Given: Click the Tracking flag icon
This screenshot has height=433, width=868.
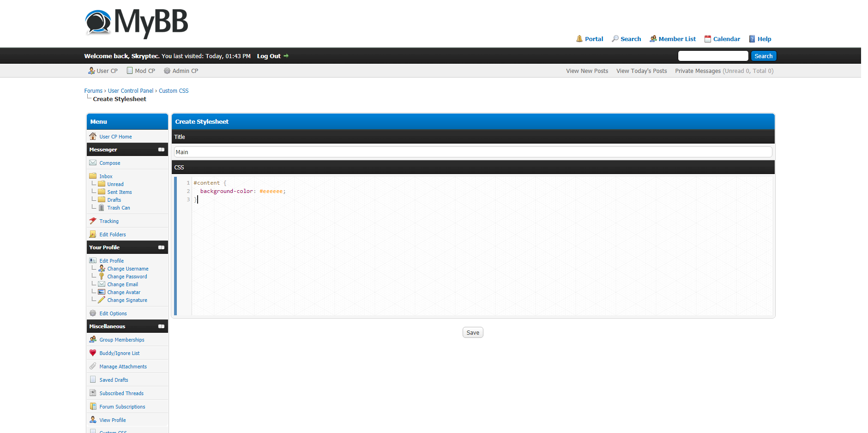Looking at the screenshot, I should [x=93, y=221].
